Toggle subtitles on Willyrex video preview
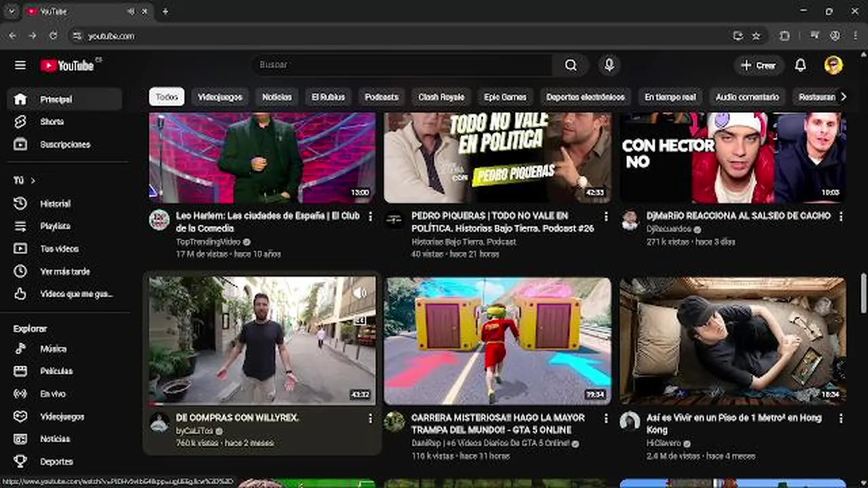Viewport: 868px width, 488px height. click(360, 320)
